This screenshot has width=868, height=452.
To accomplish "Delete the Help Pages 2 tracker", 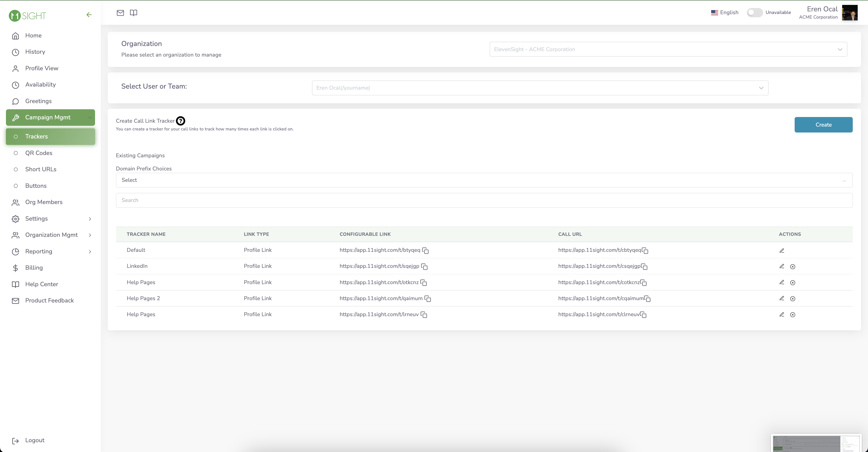I will 793,298.
